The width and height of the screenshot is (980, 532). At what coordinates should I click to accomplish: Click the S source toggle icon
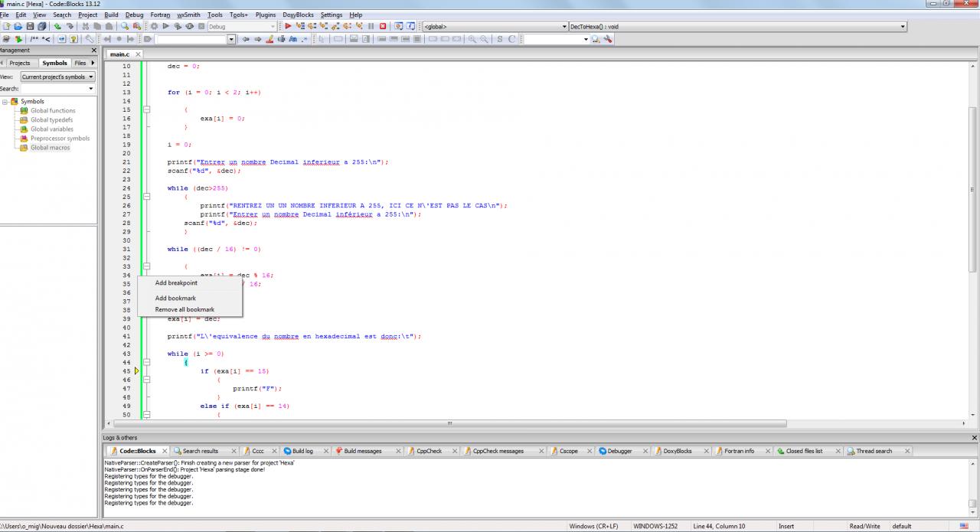tap(500, 38)
